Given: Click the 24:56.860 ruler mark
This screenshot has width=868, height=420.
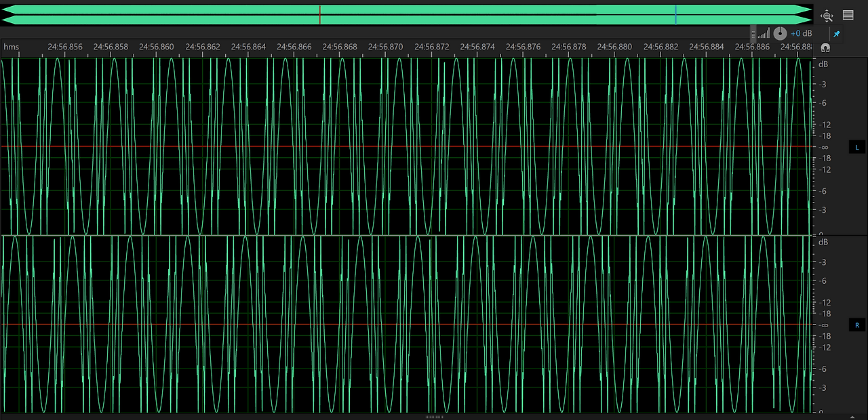Looking at the screenshot, I should pyautogui.click(x=157, y=47).
